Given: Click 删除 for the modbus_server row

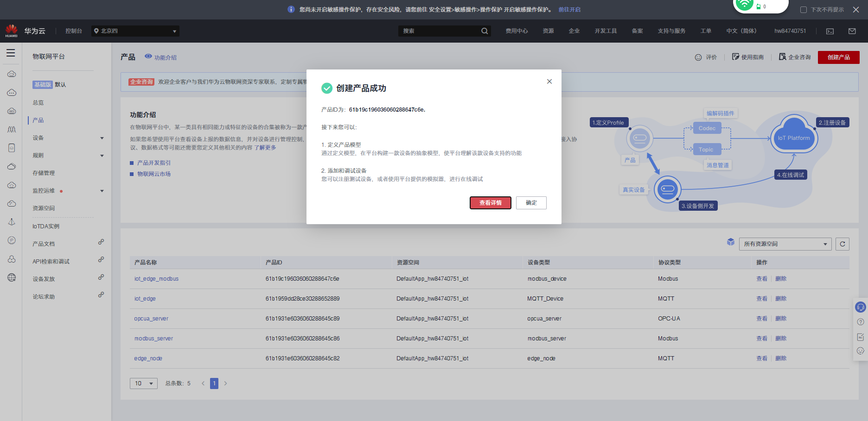Looking at the screenshot, I should pyautogui.click(x=781, y=339).
